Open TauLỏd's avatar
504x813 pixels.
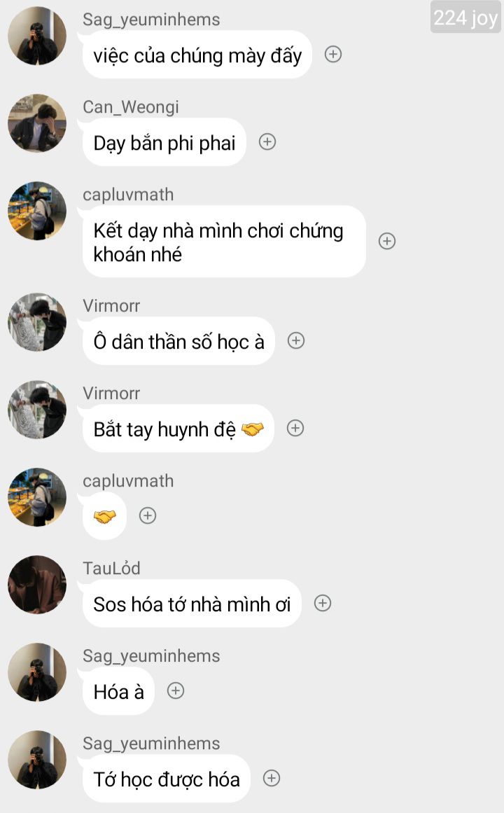(37, 585)
